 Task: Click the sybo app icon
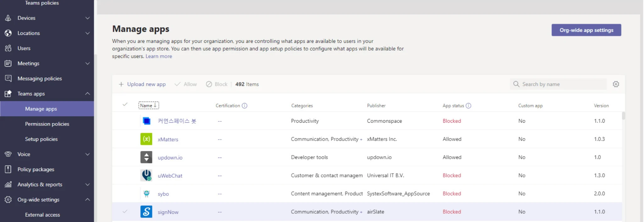point(146,193)
